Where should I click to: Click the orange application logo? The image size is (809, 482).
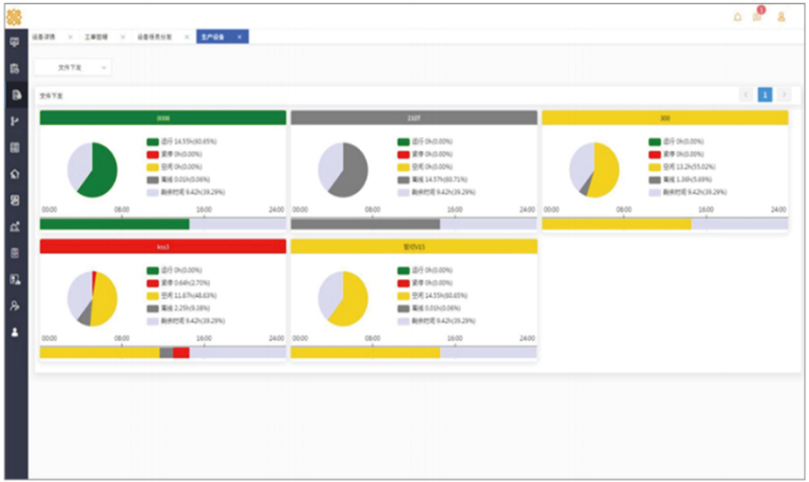(x=14, y=17)
